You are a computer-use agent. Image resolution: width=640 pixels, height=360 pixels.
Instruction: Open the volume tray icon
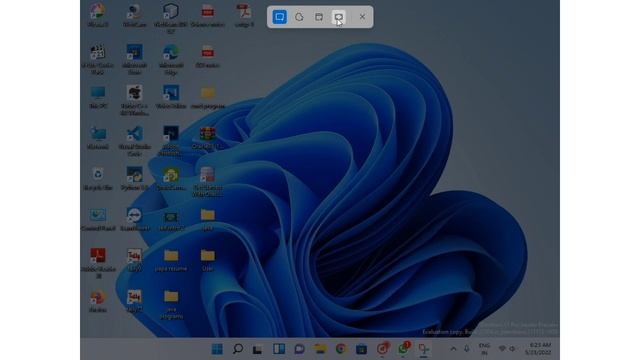click(x=512, y=349)
